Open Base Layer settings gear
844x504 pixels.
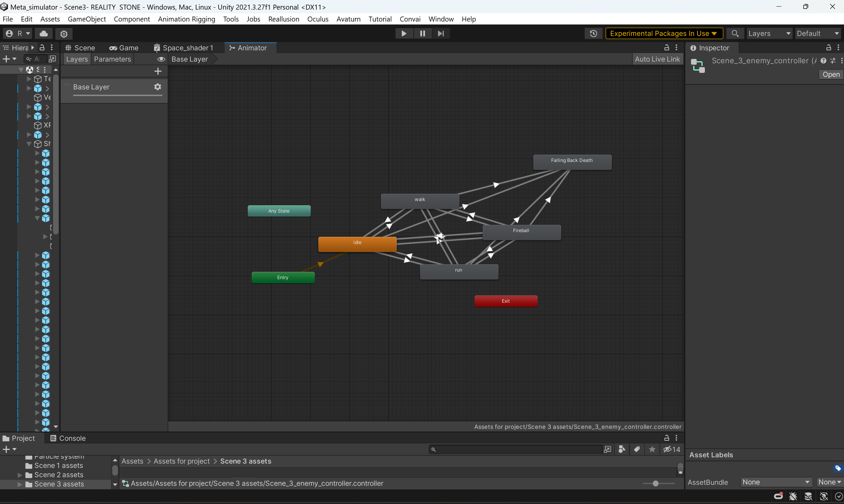tap(158, 87)
